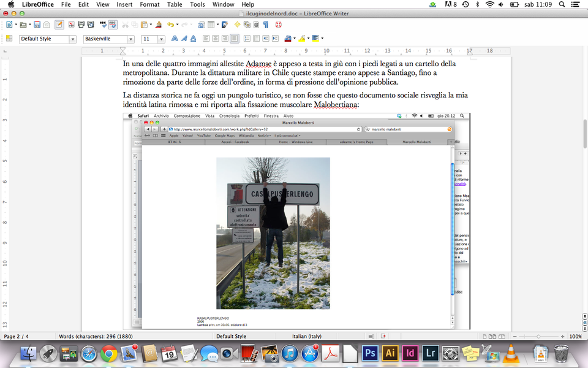Open the font size 11 dropdown
The width and height of the screenshot is (588, 368).
click(162, 39)
